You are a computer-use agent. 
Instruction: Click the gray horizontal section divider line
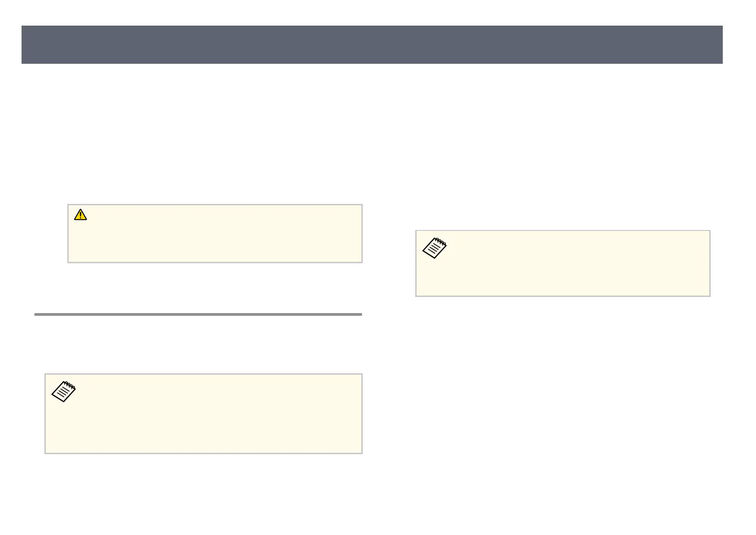(x=198, y=314)
